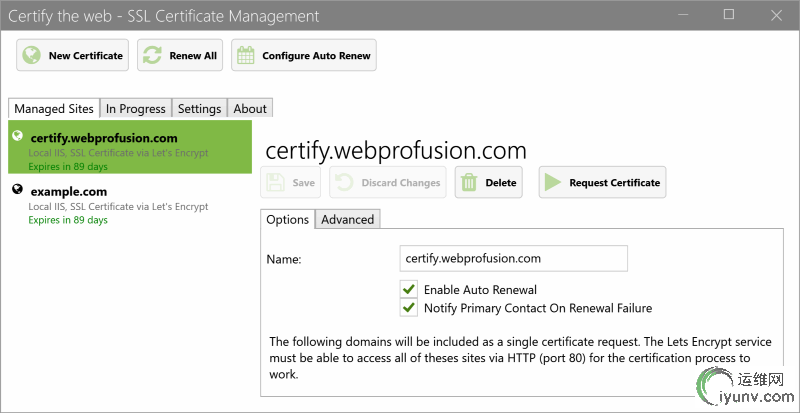This screenshot has height=413, width=800.
Task: Click the Local IIS description under example.com
Action: click(x=118, y=207)
